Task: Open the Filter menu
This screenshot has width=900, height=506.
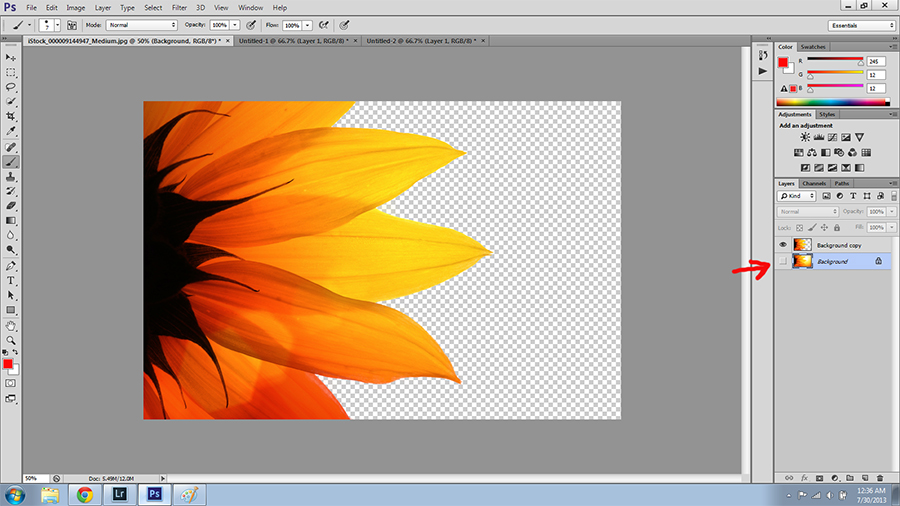Action: pos(179,8)
